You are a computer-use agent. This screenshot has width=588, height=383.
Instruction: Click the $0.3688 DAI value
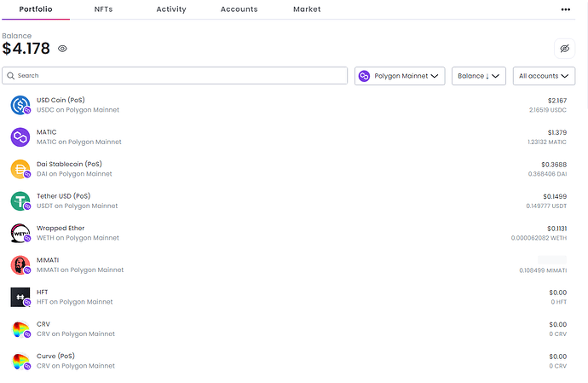tap(554, 165)
